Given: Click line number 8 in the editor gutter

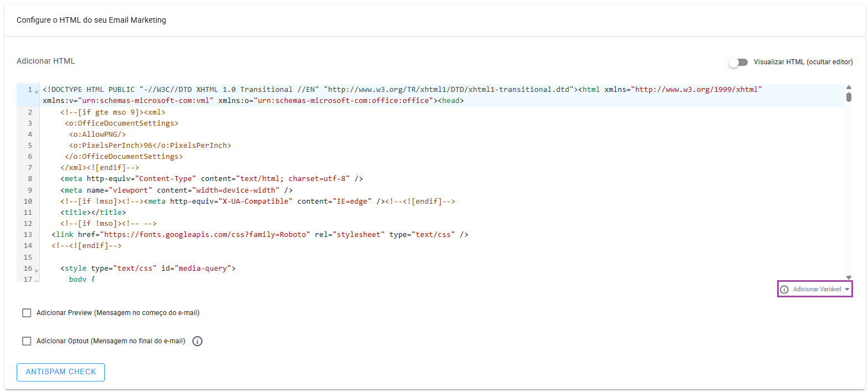Looking at the screenshot, I should (29, 179).
